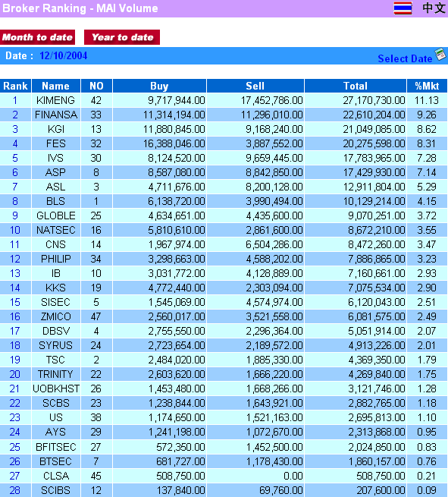448x497 pixels.
Task: Open the calendar icon beside Select Date
Action: (440, 54)
